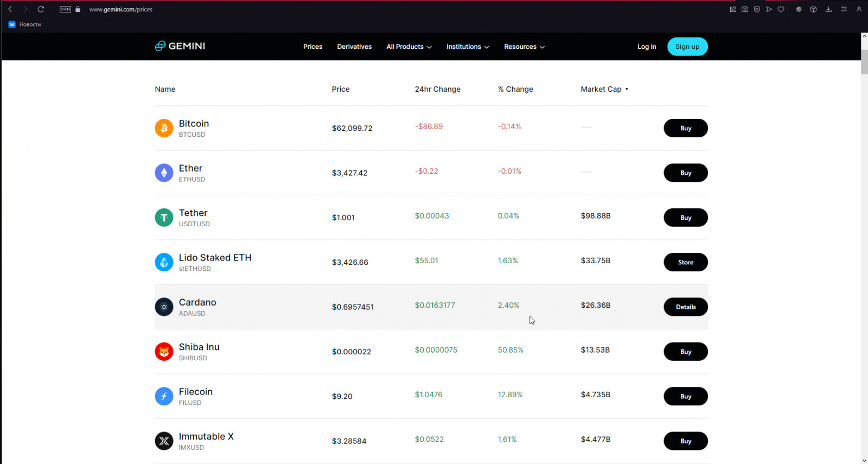Sort by the % Change column
This screenshot has width=868, height=464.
515,89
